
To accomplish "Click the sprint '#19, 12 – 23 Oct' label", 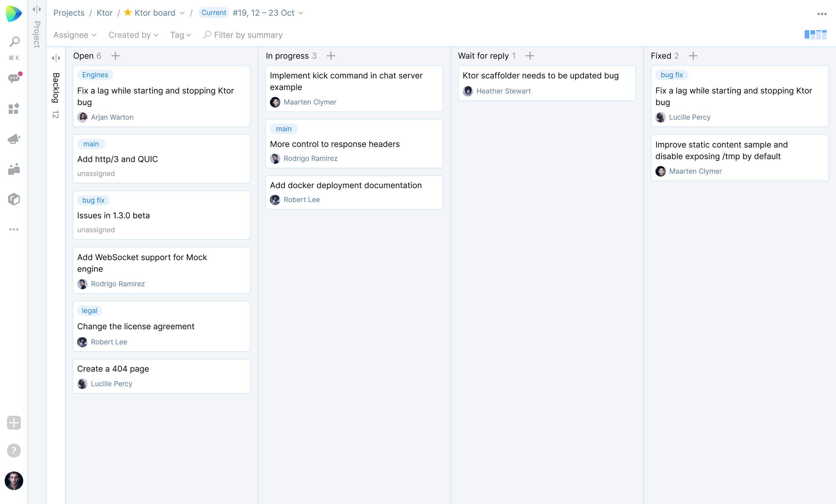I will 264,13.
